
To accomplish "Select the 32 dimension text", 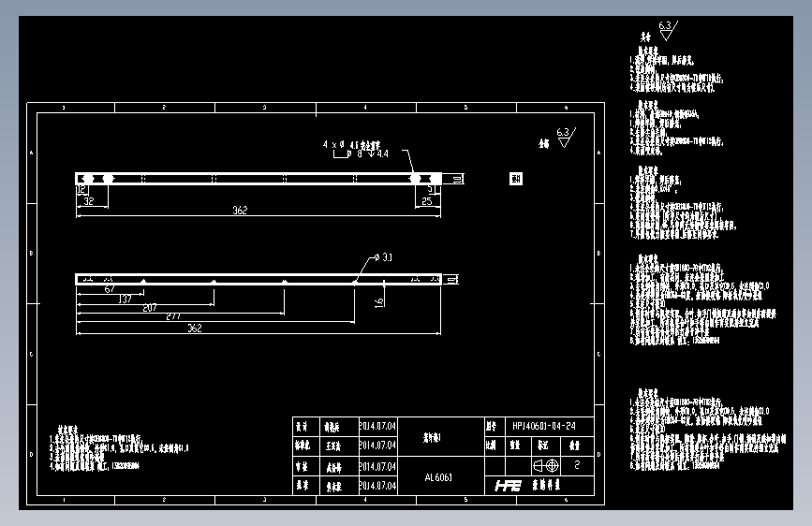I will 89,201.
